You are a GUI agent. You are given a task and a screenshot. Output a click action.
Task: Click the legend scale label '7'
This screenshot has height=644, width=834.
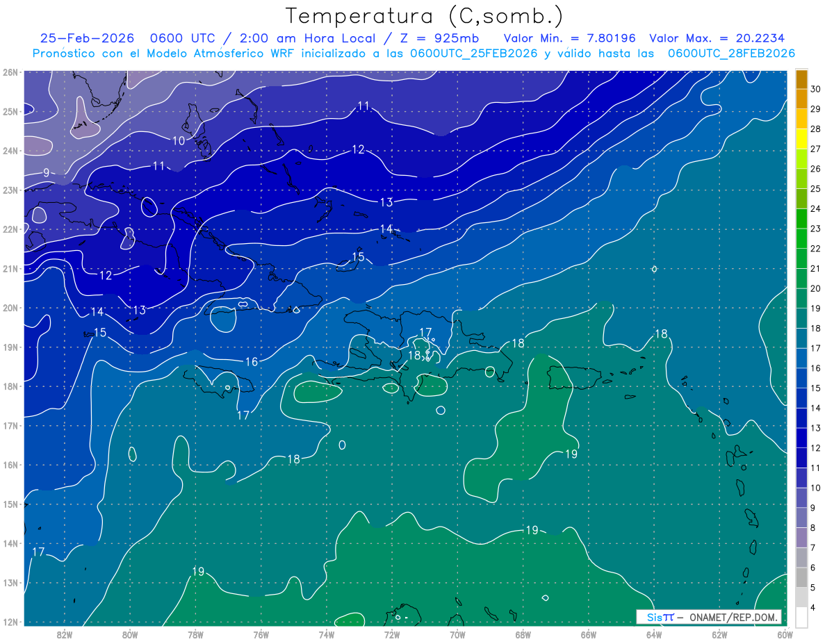[x=813, y=547]
